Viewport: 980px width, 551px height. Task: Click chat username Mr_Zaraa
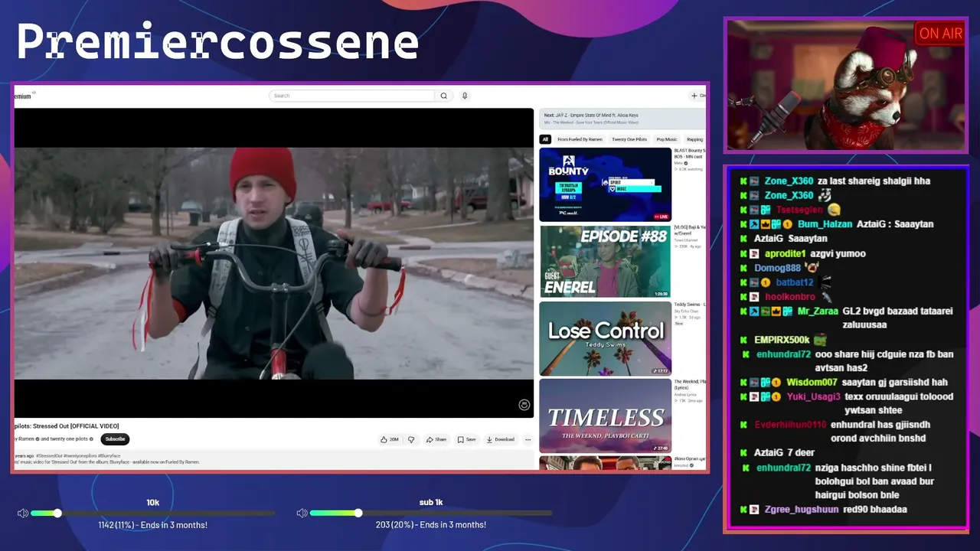(817, 311)
